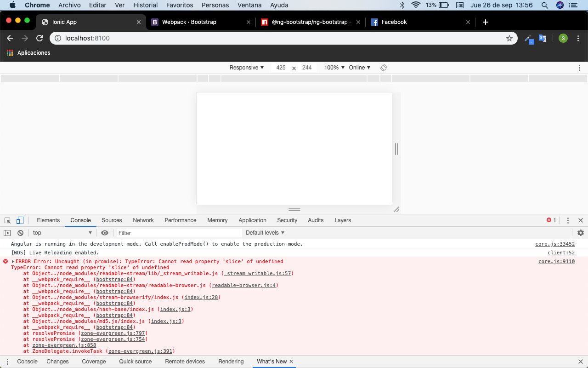Image resolution: width=588 pixels, height=368 pixels.
Task: Open core.js:33452 source link
Action: coord(555,244)
